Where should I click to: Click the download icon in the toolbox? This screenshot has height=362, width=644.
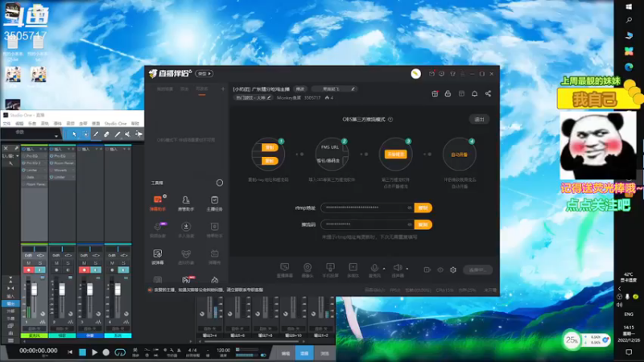tap(186, 227)
